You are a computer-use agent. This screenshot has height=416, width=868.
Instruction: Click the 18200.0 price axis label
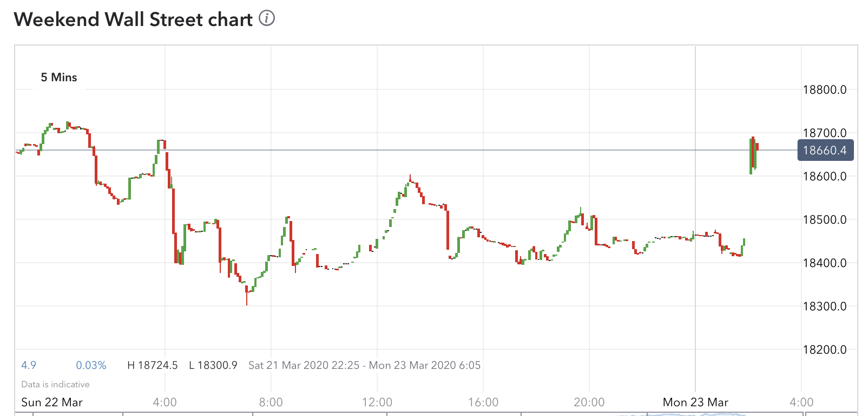click(825, 350)
